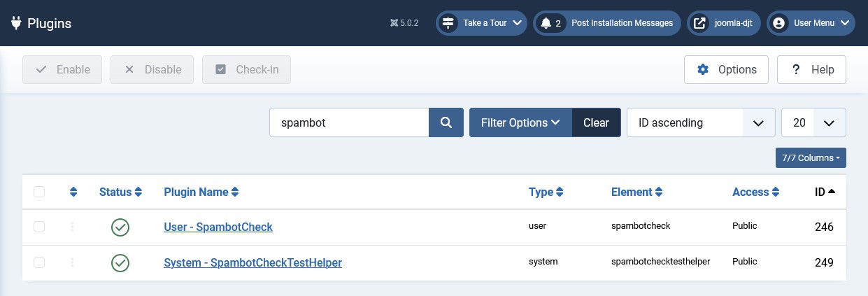This screenshot has height=296, width=868.
Task: Click drag handle of System - SpambotCheckTestHelper row
Action: [x=73, y=262]
